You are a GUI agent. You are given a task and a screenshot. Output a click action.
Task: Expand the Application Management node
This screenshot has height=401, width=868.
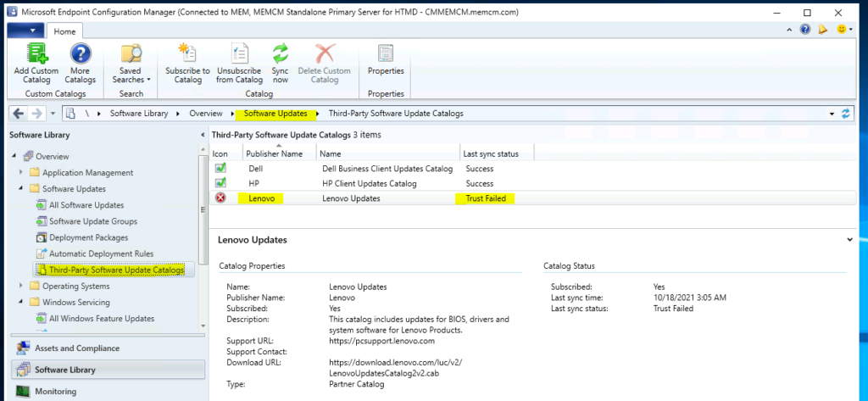21,172
